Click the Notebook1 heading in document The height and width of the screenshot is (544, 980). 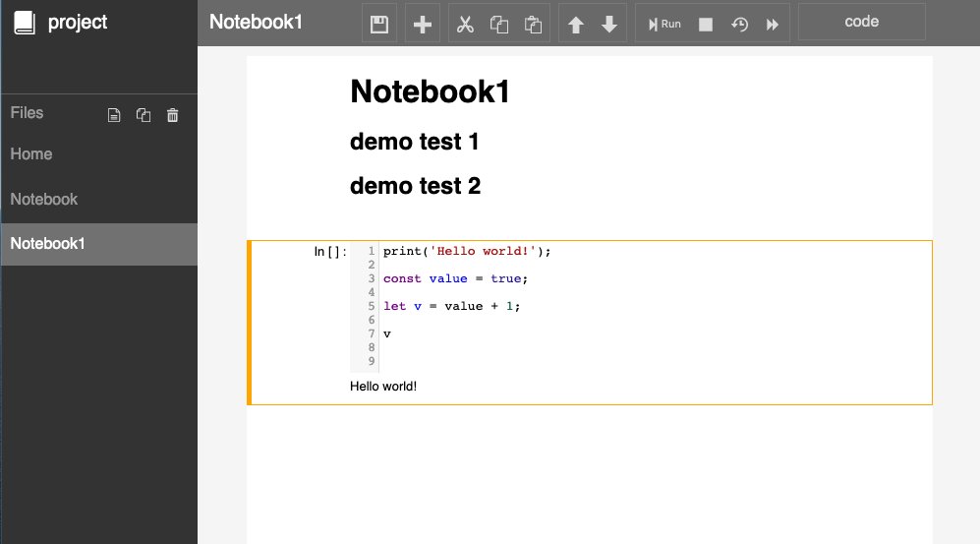point(430,91)
